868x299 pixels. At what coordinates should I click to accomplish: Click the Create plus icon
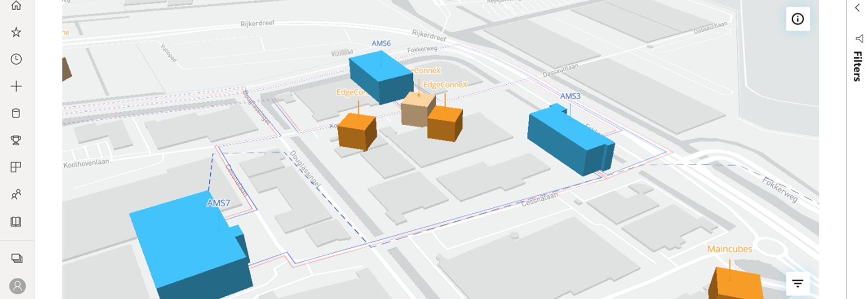click(x=16, y=86)
